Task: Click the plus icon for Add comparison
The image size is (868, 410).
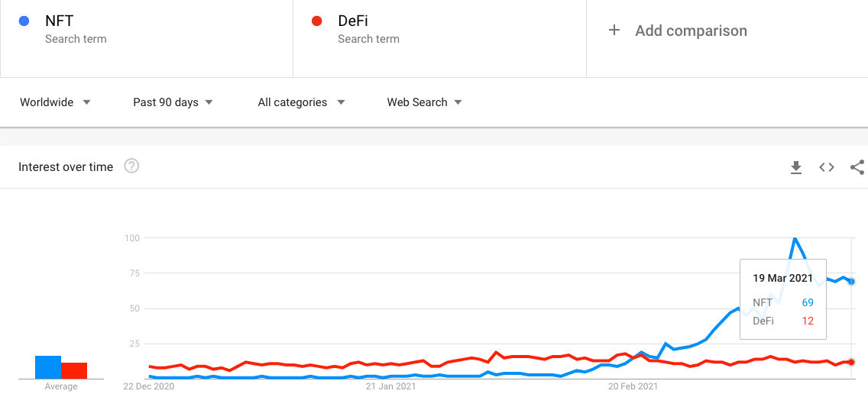Action: (x=614, y=31)
